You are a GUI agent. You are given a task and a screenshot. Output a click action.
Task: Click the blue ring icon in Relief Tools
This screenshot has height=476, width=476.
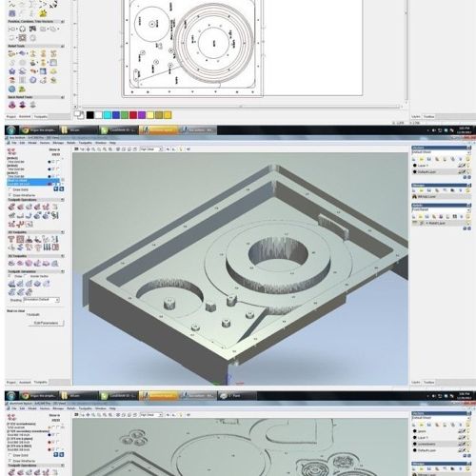pos(33,80)
